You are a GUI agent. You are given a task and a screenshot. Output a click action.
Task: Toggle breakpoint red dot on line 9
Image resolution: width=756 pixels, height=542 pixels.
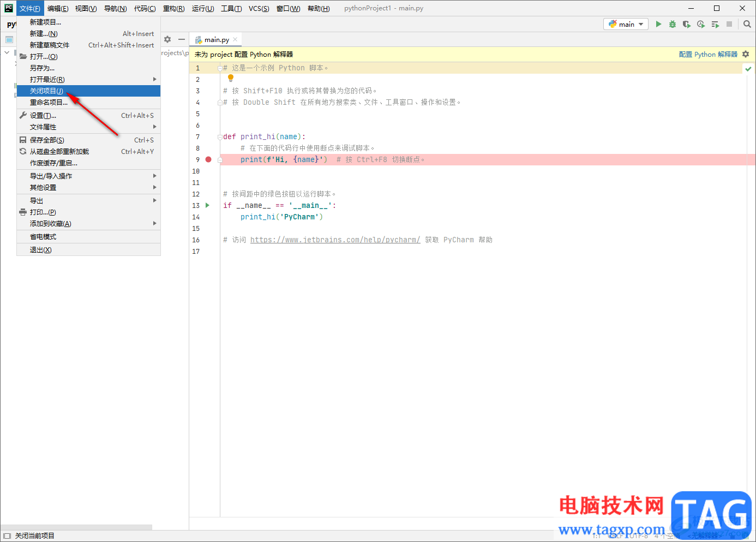coord(208,159)
